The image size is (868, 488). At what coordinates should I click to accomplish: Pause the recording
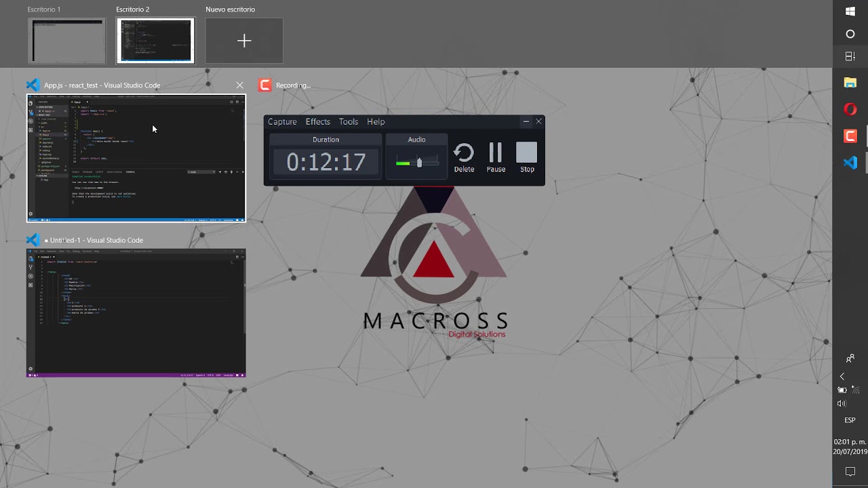click(496, 158)
